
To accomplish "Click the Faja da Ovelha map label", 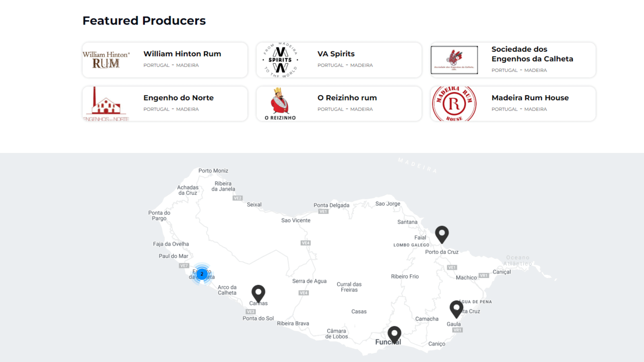I will [x=171, y=244].
